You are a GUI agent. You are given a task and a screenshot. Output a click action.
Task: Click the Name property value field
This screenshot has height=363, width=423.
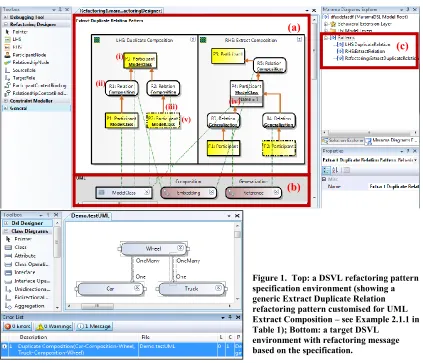click(x=393, y=186)
